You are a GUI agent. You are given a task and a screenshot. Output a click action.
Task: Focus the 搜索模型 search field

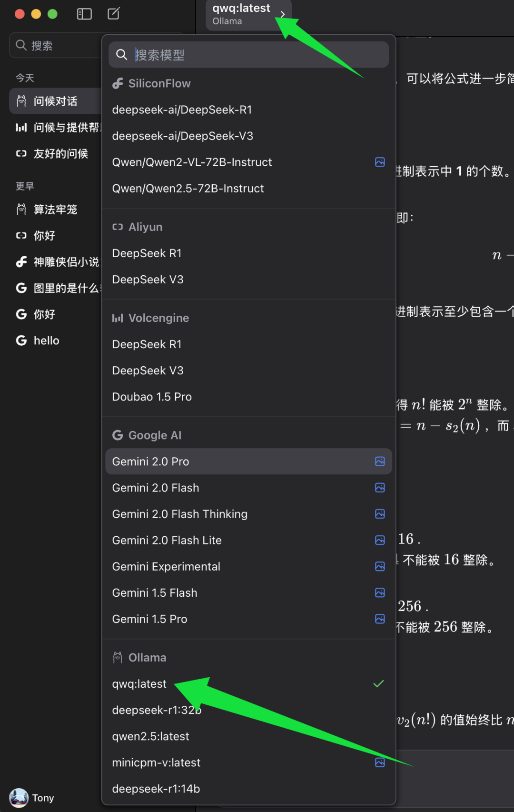pos(257,55)
